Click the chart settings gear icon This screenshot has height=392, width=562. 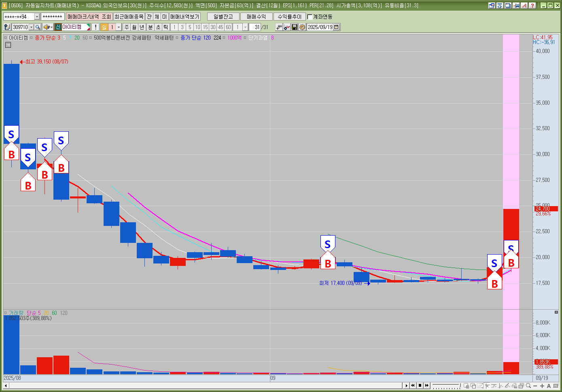click(302, 27)
